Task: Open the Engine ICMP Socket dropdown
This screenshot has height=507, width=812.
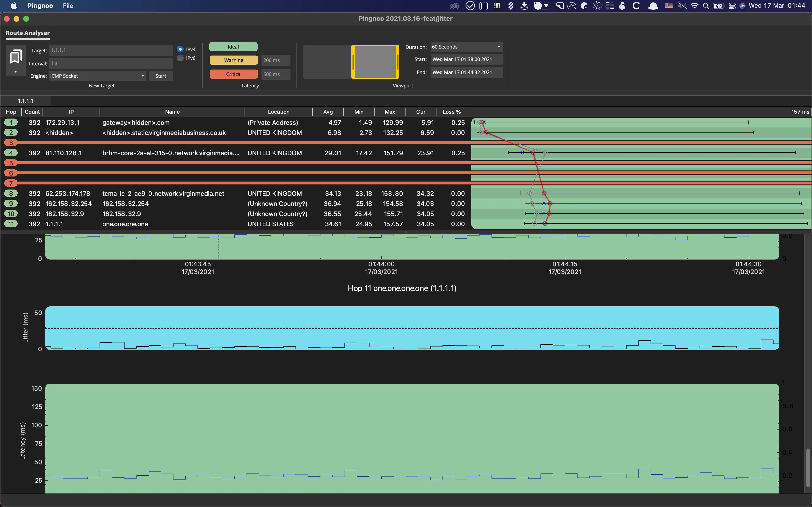Action: click(x=98, y=76)
